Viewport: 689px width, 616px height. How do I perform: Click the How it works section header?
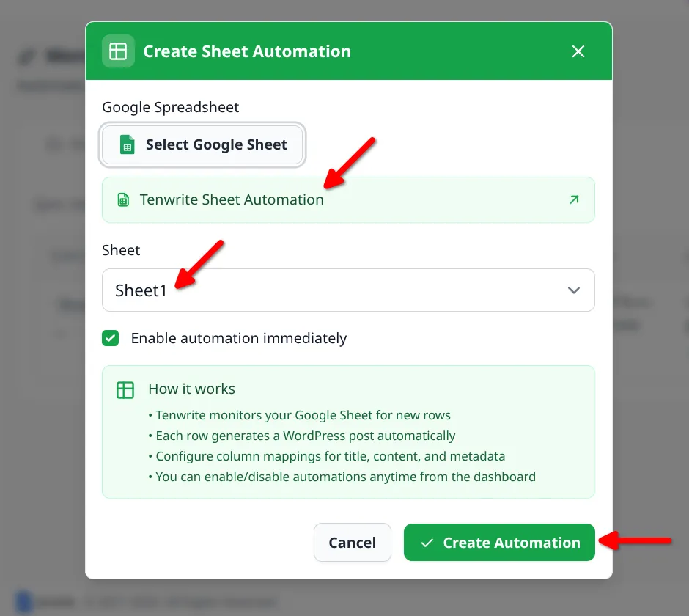click(191, 389)
